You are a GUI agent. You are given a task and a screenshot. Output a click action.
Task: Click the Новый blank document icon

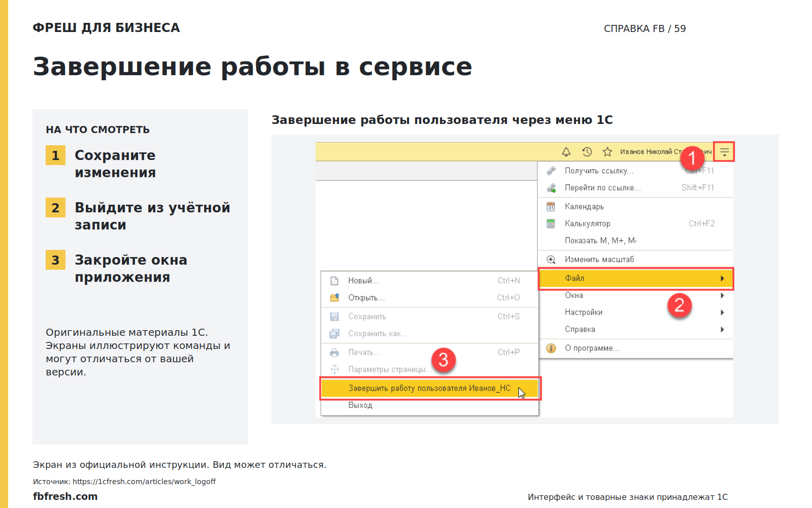334,280
